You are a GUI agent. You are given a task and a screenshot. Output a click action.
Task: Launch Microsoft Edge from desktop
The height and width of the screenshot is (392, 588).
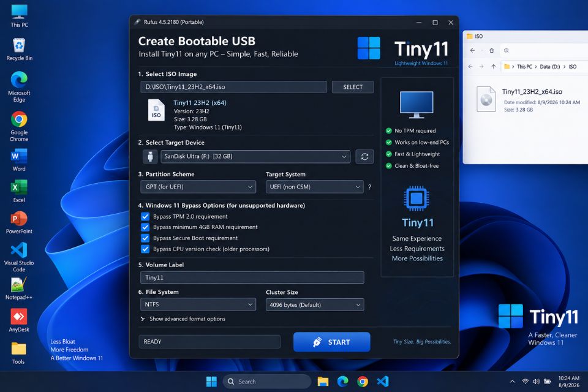tap(19, 86)
